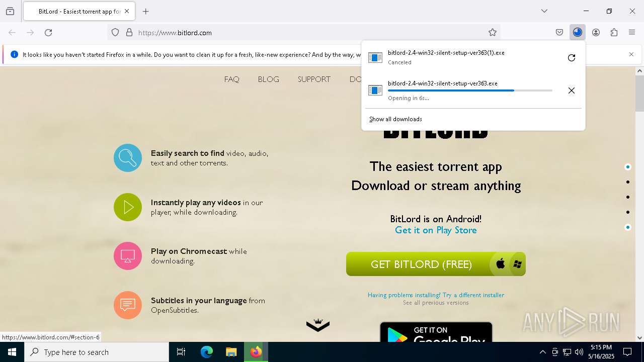Open Windows notification center
Screen dimensions: 644x362
click(627, 352)
